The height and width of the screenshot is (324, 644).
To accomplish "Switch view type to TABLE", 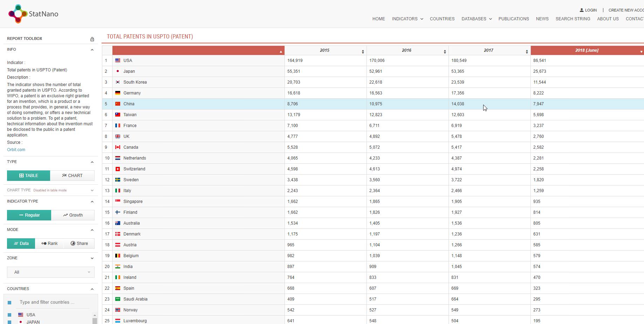I will click(x=28, y=176).
